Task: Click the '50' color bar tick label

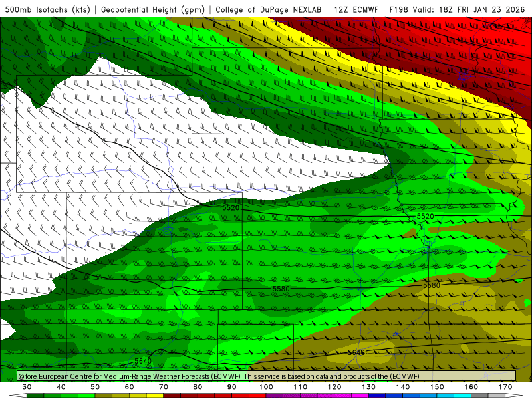Action: (x=95, y=387)
